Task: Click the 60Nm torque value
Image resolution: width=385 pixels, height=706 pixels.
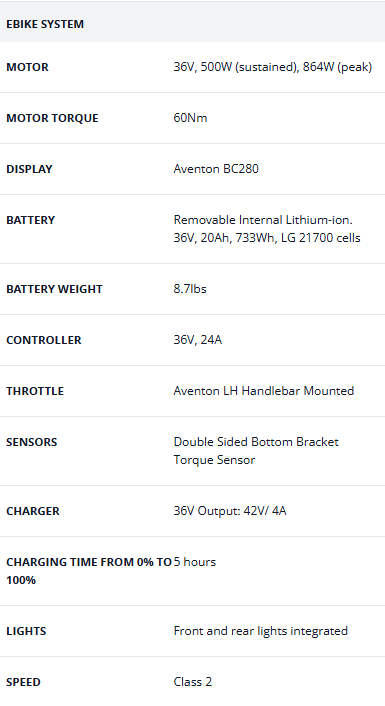Action: (x=190, y=118)
